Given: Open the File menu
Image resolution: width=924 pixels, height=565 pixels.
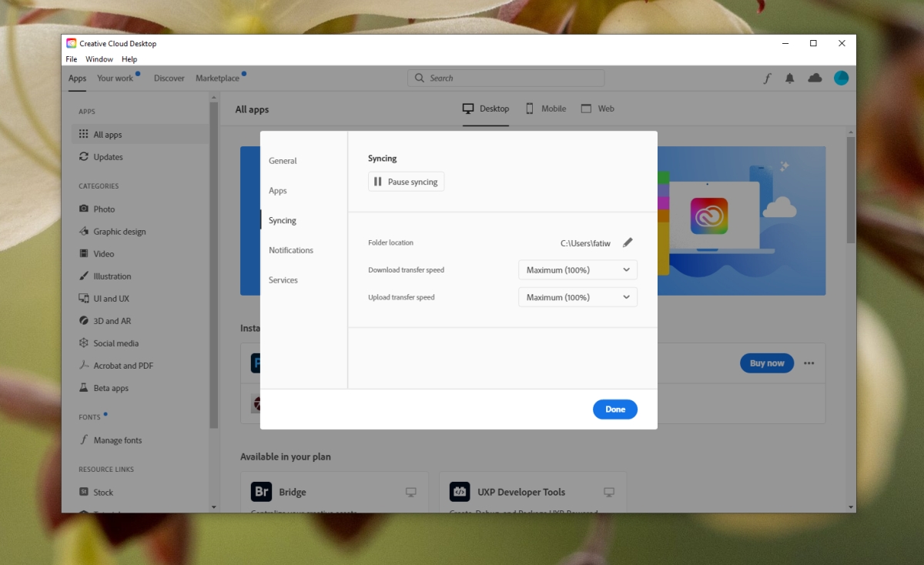Looking at the screenshot, I should point(71,59).
